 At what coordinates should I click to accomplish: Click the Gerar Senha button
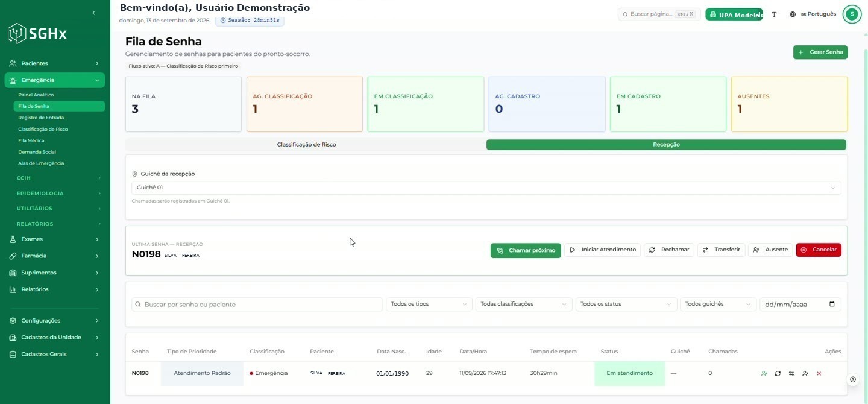[820, 52]
